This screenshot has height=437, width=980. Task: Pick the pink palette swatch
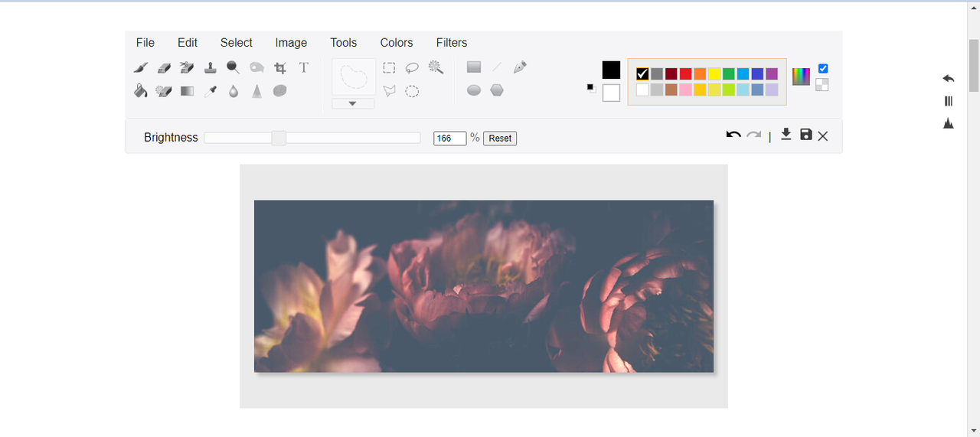pyautogui.click(x=686, y=90)
